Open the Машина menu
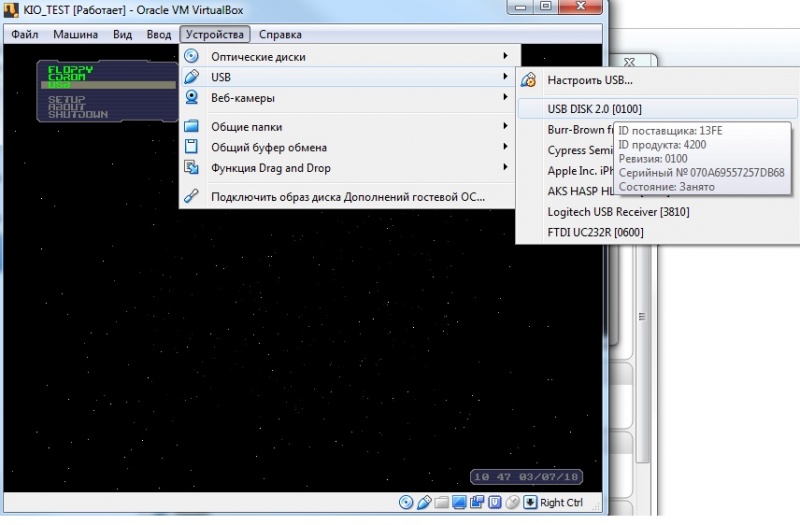The height and width of the screenshot is (525, 800). (75, 34)
